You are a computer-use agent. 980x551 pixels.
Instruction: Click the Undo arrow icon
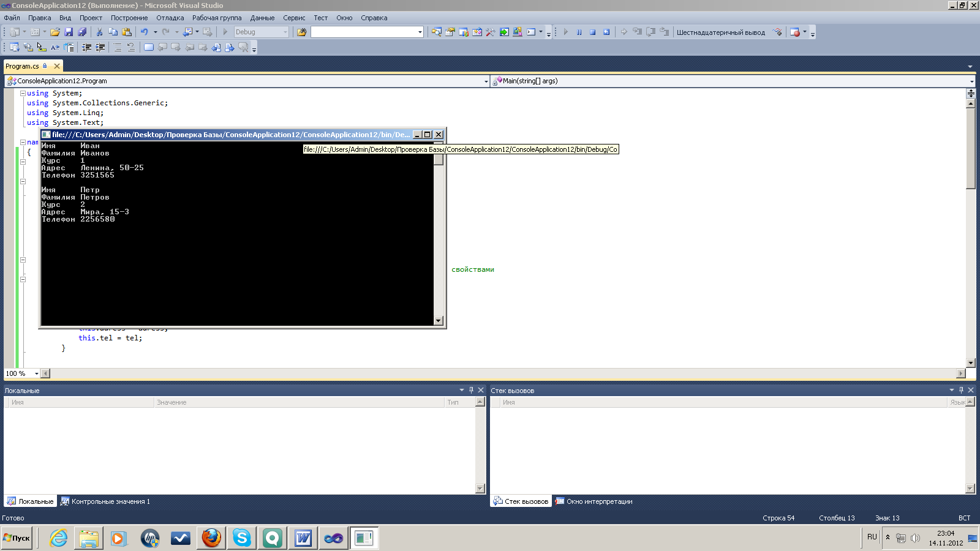(x=145, y=32)
